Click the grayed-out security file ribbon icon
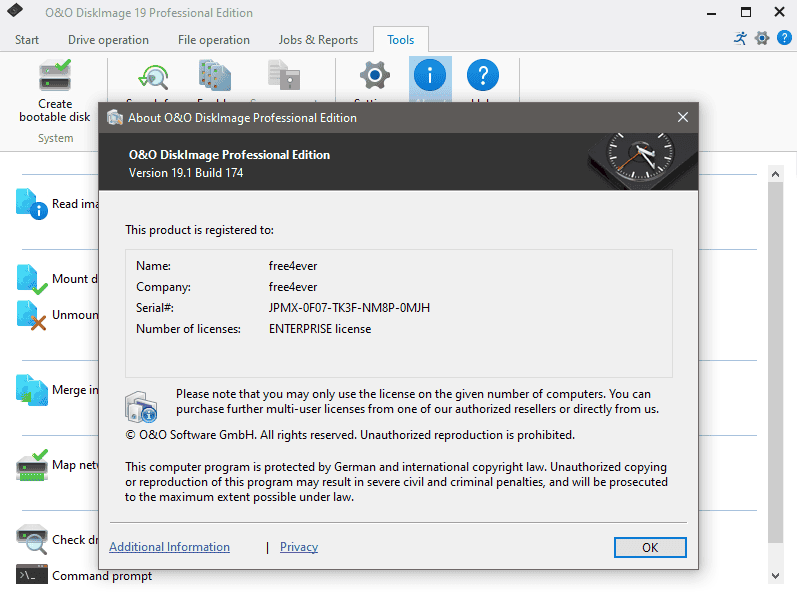Screen dimensions: 797x597 click(284, 75)
